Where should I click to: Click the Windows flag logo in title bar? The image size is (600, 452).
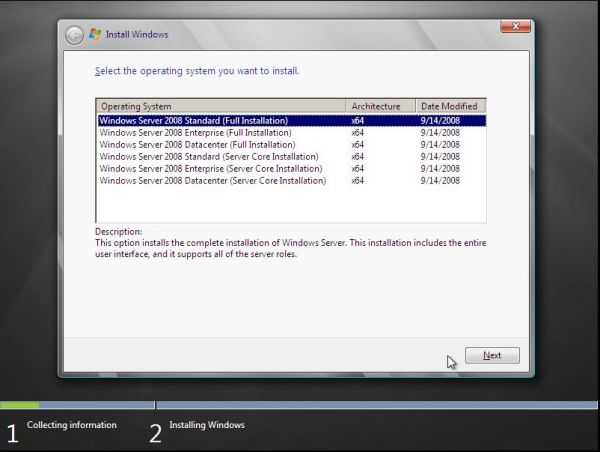coord(95,34)
